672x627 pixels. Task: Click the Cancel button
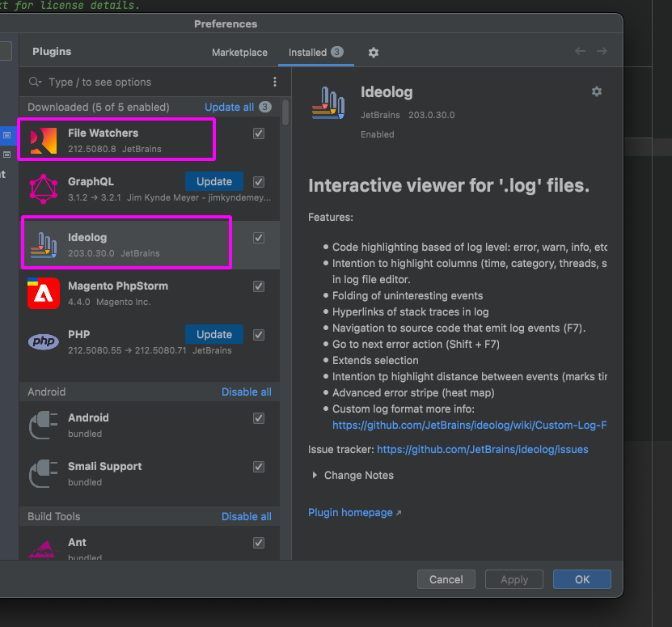click(x=446, y=579)
